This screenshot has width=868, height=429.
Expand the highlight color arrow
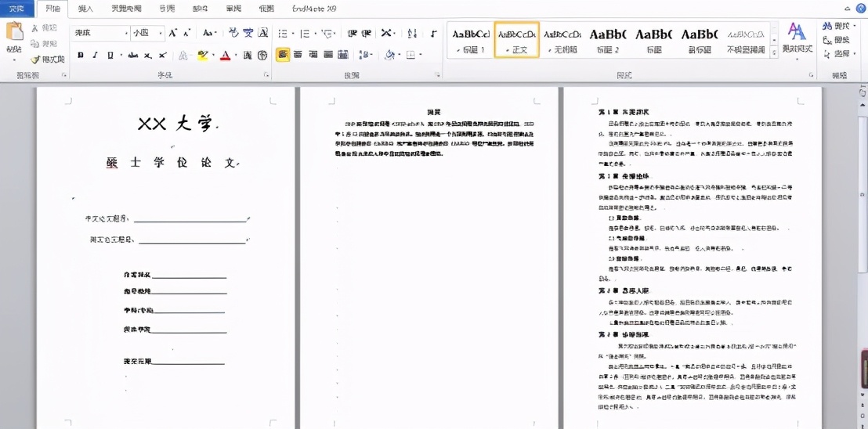coord(212,56)
